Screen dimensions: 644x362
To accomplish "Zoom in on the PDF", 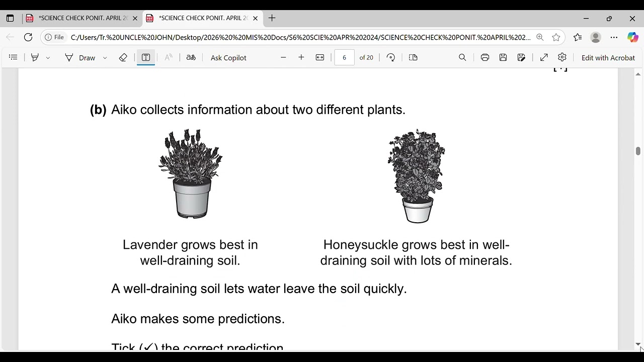I will [301, 58].
